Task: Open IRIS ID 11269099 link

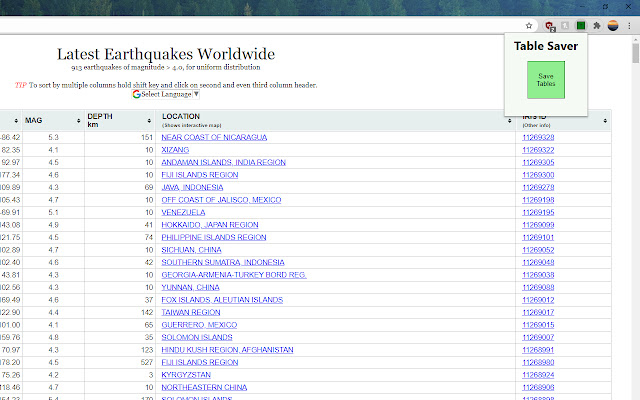Action: point(538,225)
